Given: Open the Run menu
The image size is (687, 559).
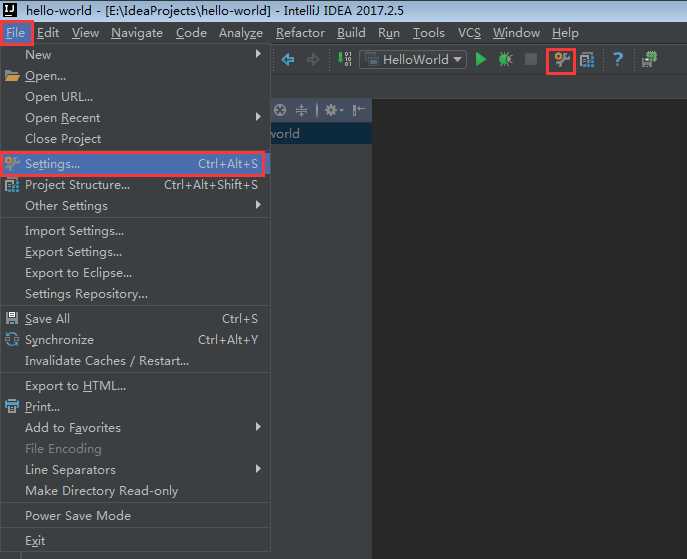Looking at the screenshot, I should (389, 33).
